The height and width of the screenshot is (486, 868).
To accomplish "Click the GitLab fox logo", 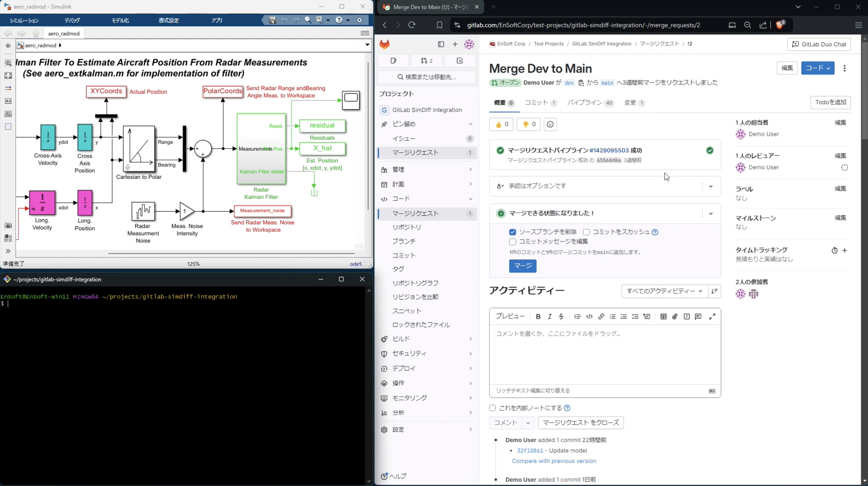I will pos(384,44).
